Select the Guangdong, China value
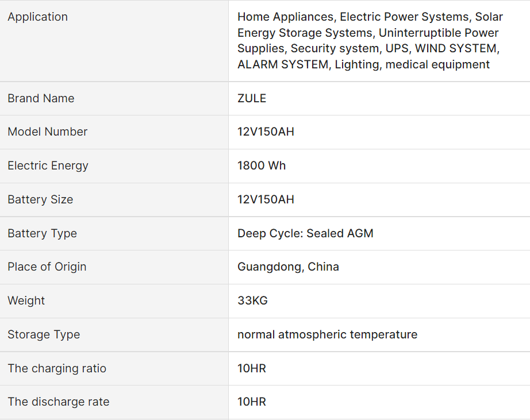 [288, 267]
